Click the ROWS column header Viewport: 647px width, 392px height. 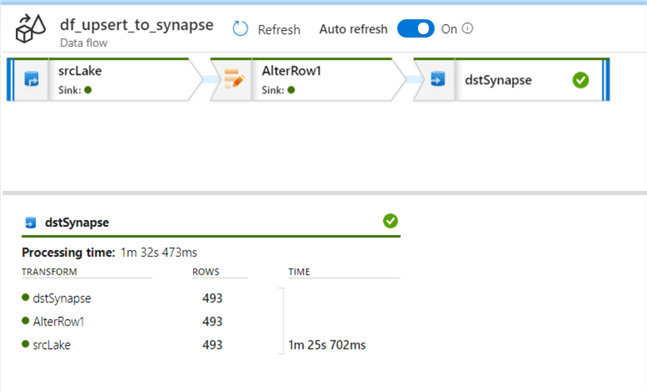206,272
